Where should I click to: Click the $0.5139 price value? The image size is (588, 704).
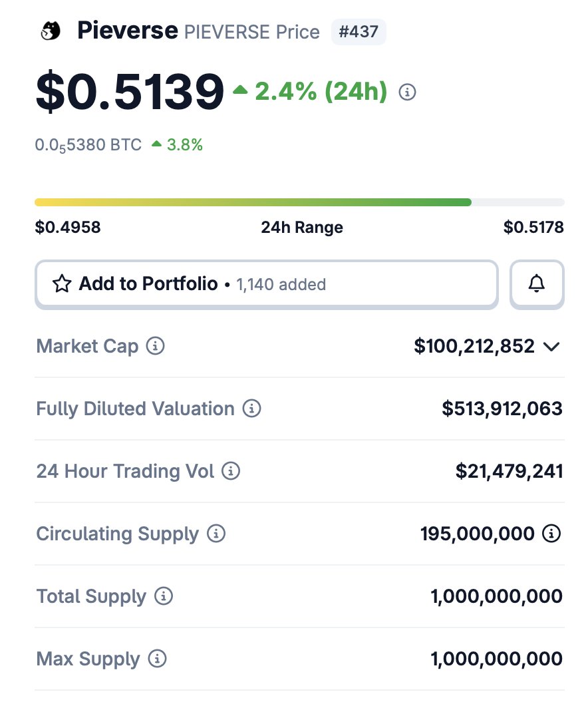(x=130, y=92)
